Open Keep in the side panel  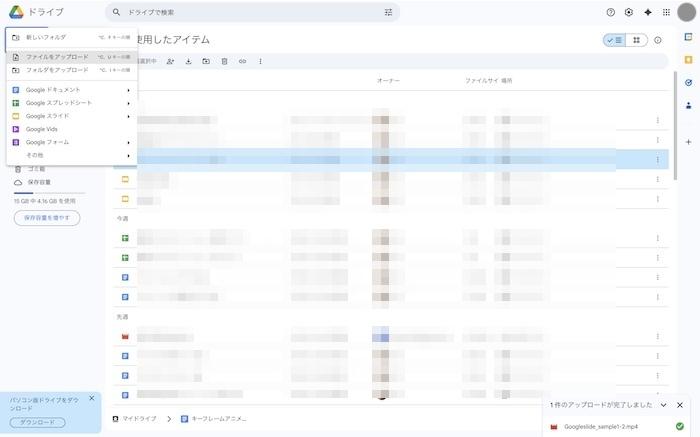[x=688, y=60]
